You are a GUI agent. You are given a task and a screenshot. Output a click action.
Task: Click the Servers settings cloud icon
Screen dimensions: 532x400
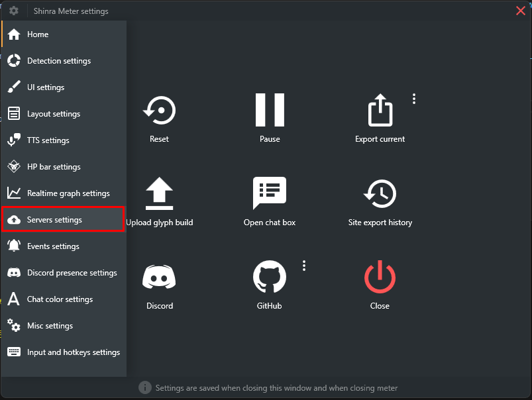point(13,220)
